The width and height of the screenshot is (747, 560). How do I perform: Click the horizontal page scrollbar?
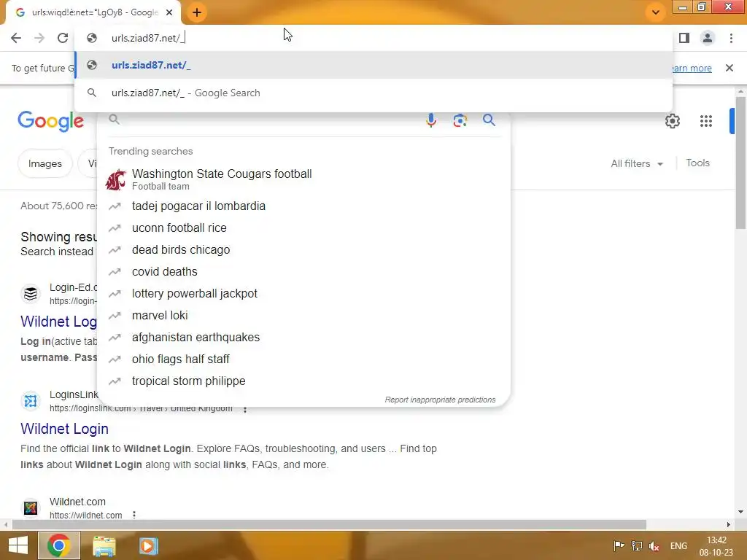pyautogui.click(x=329, y=525)
